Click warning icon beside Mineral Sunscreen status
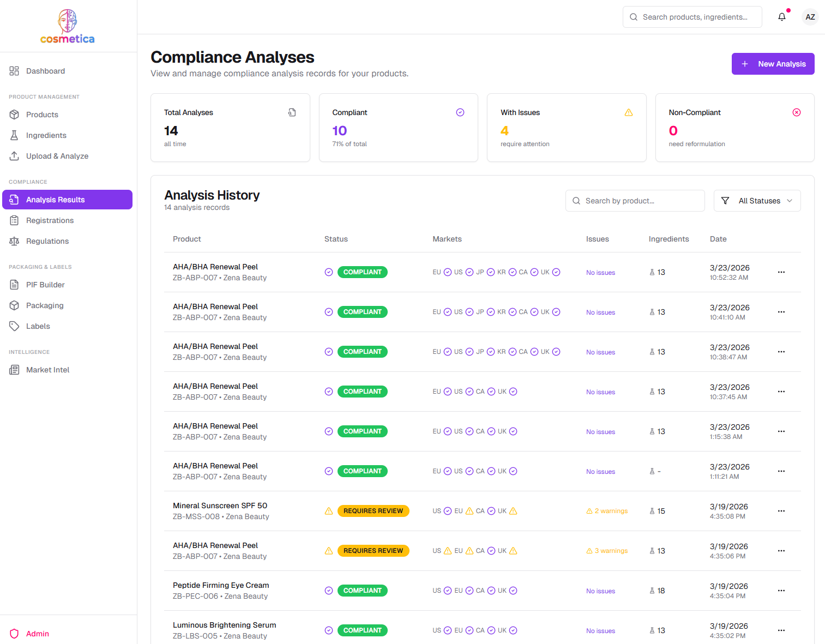Screen dimensions: 825x644 tap(329, 511)
